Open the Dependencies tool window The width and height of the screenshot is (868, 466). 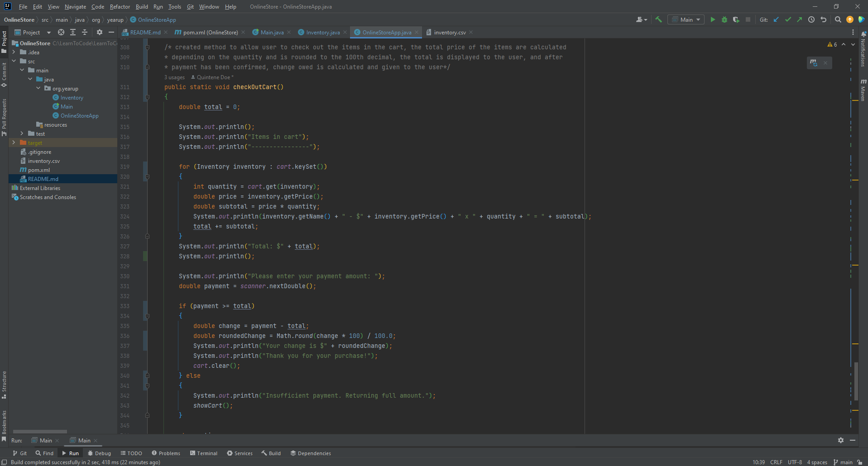(311, 453)
